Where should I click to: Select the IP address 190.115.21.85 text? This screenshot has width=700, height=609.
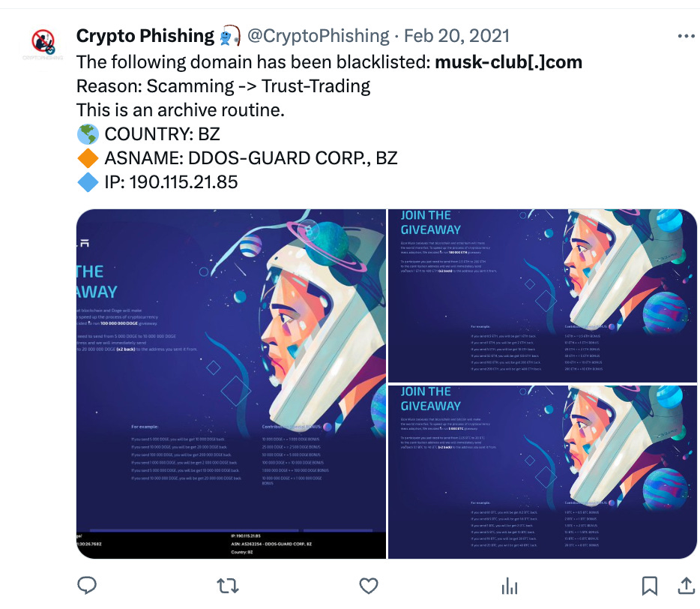[184, 182]
